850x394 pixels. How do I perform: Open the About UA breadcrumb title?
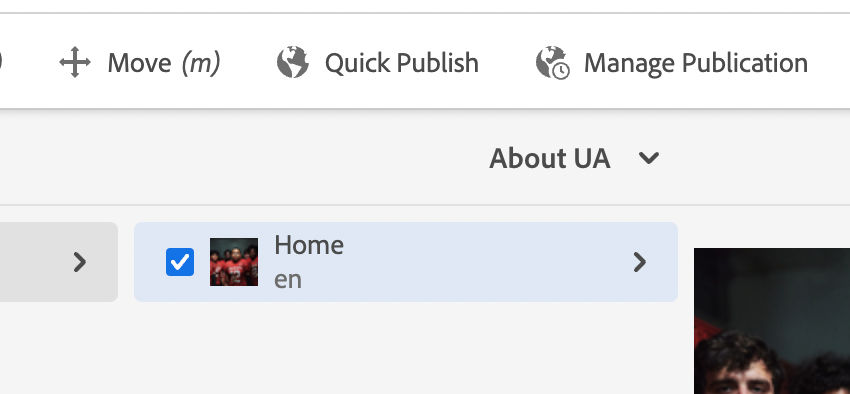click(550, 159)
